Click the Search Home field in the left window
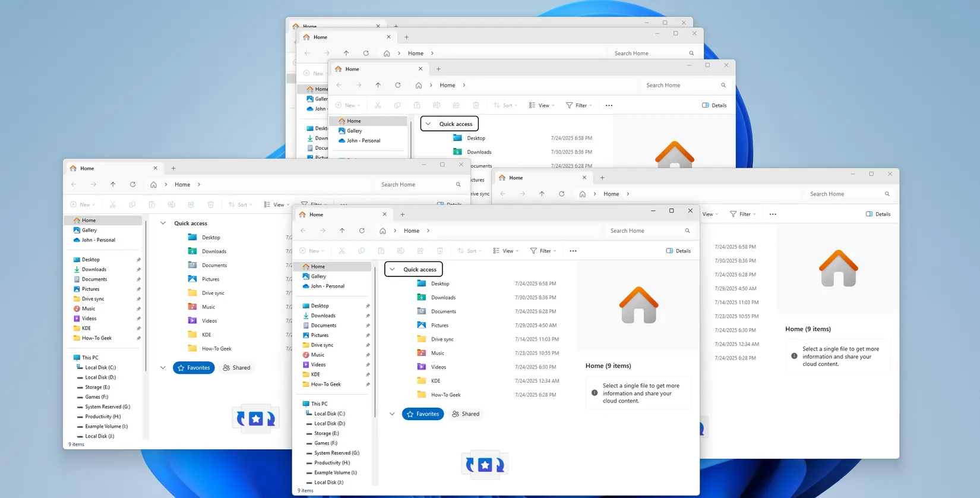 tap(420, 184)
